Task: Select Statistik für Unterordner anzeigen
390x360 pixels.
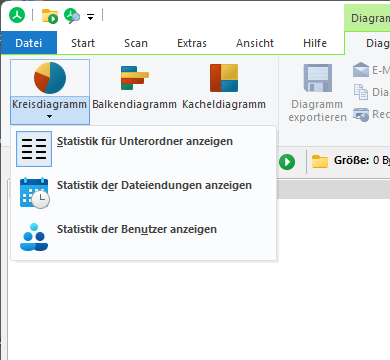Action: 144,149
